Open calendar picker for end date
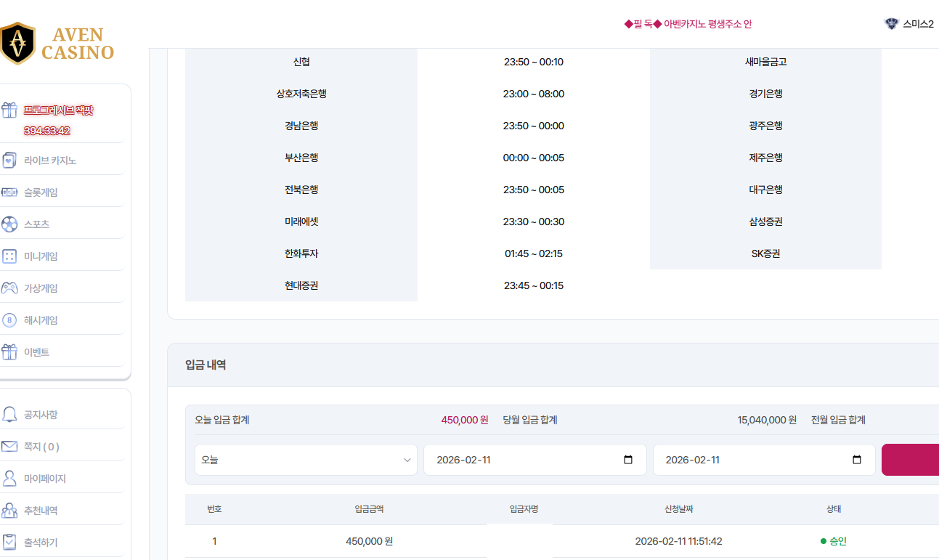This screenshot has width=939, height=560. [x=857, y=460]
